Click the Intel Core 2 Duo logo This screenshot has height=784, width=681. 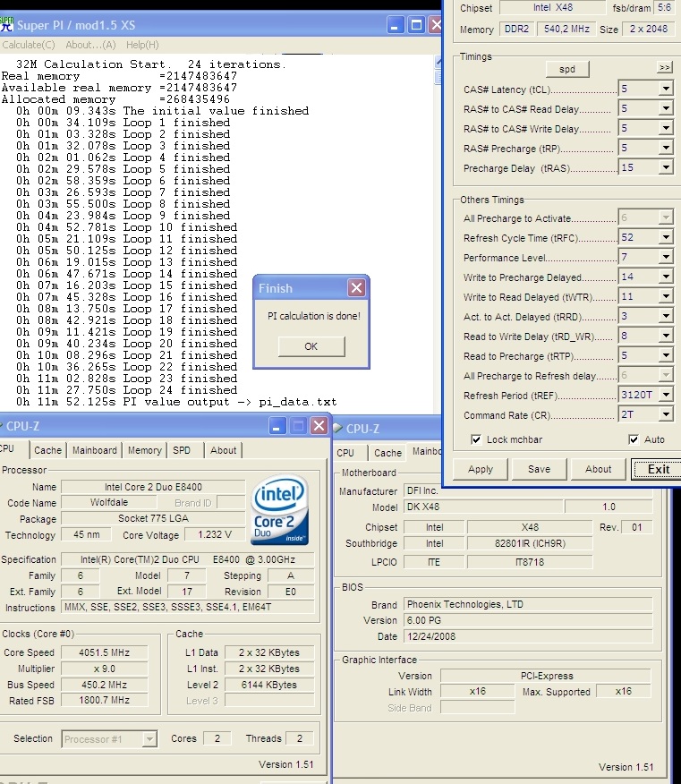(280, 510)
